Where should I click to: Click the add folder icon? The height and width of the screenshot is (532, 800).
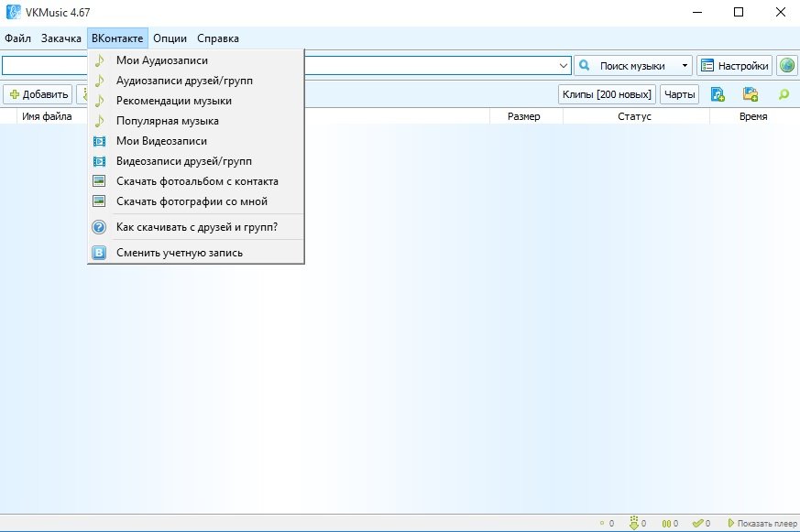point(750,94)
